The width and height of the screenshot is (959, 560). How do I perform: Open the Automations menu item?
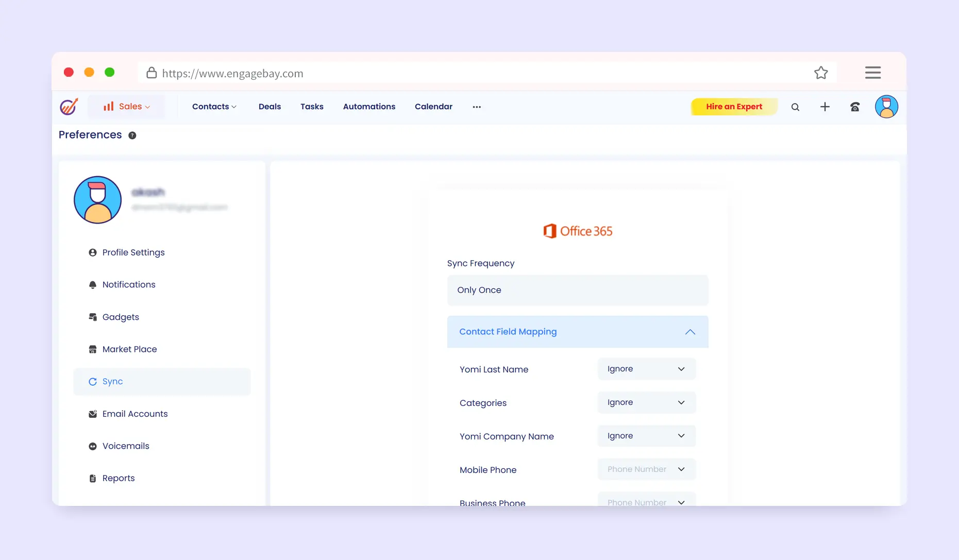click(x=369, y=107)
